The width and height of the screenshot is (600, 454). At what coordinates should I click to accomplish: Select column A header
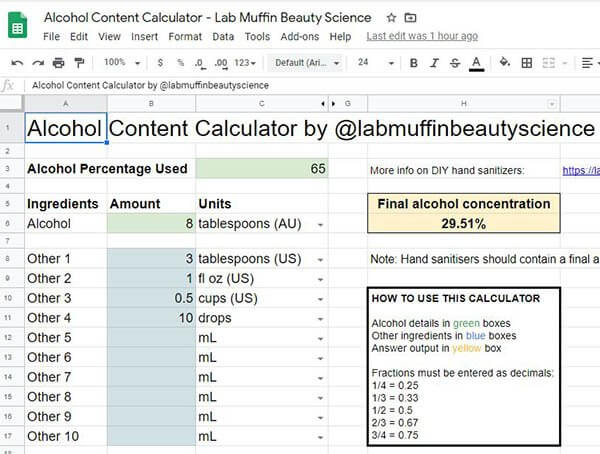66,103
